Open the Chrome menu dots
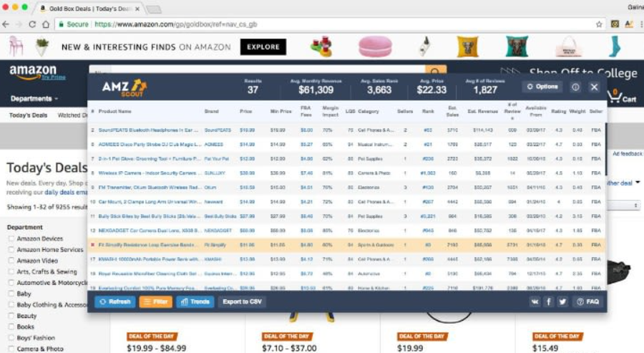The image size is (644, 353). point(642,24)
